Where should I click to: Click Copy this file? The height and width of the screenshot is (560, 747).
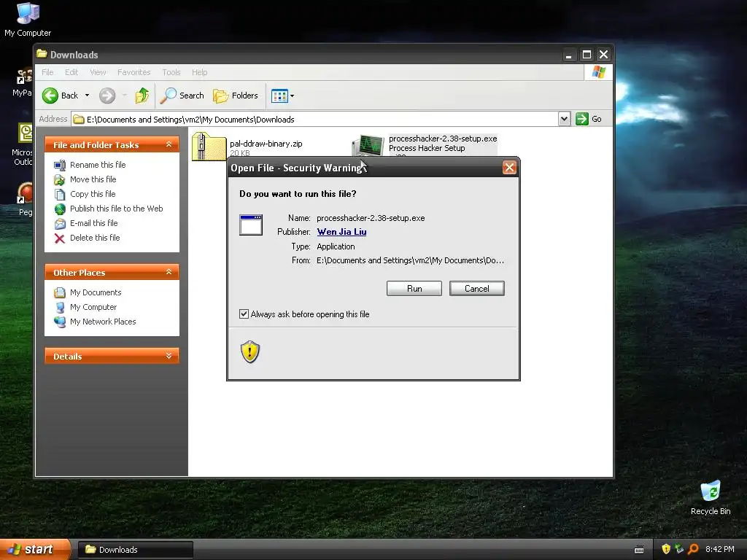[x=93, y=194]
